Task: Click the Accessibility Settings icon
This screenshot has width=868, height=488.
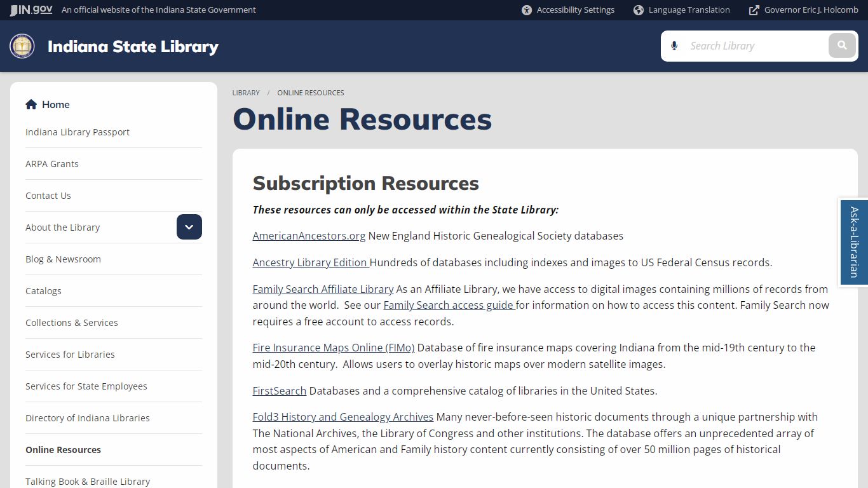Action: [x=527, y=10]
